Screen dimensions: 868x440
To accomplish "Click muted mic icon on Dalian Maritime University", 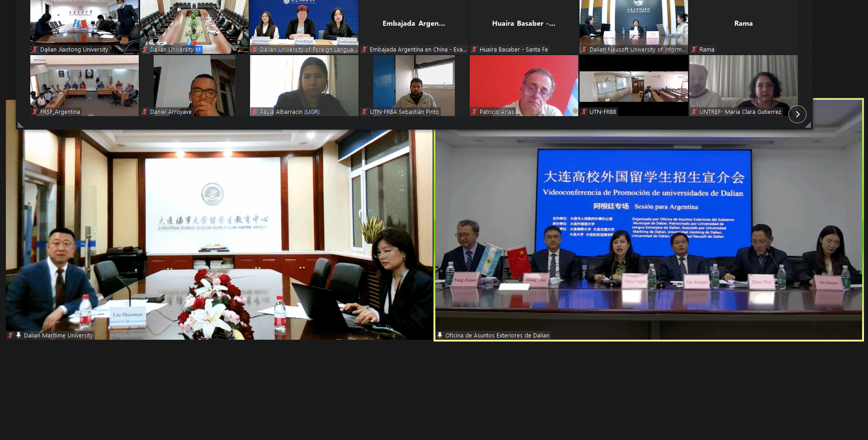I will pos(10,335).
